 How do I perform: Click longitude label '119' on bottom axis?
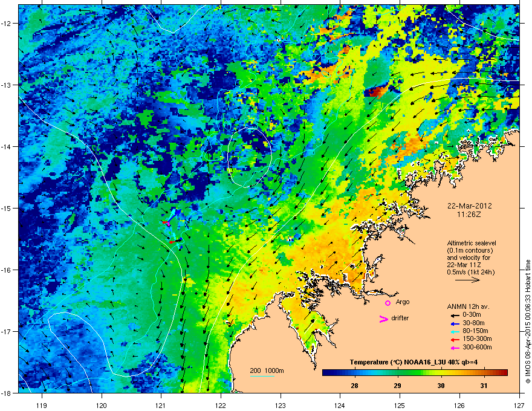point(42,405)
